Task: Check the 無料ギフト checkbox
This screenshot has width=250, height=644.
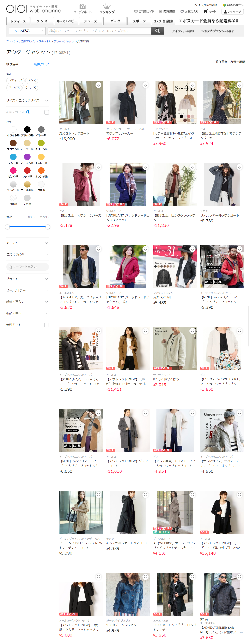Action: point(46,325)
